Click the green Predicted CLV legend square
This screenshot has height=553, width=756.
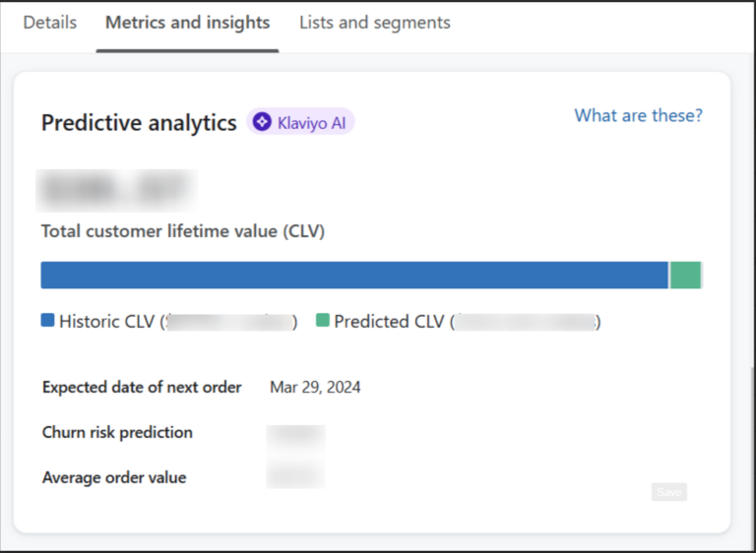point(323,320)
